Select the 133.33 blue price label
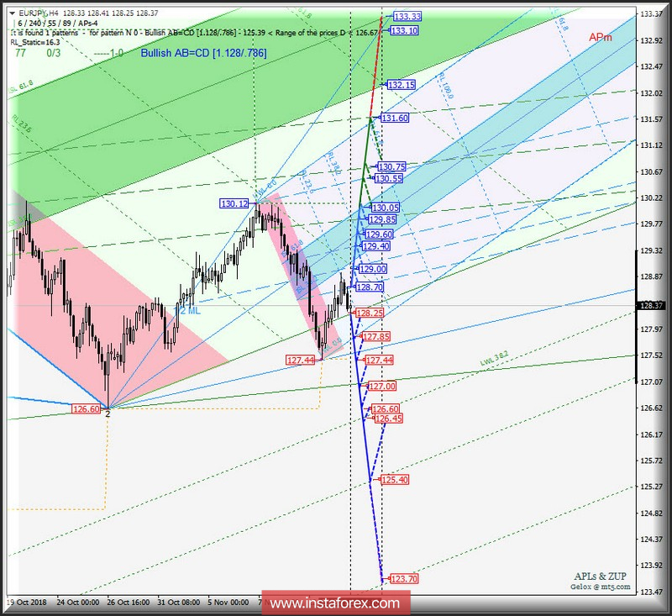672x616 pixels. tap(407, 16)
